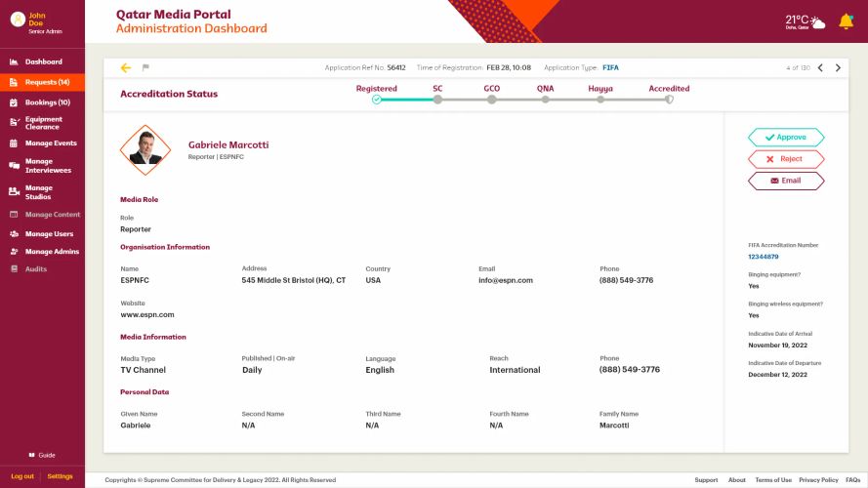Click the Registered status checkmark
This screenshot has width=868, height=488.
click(377, 100)
